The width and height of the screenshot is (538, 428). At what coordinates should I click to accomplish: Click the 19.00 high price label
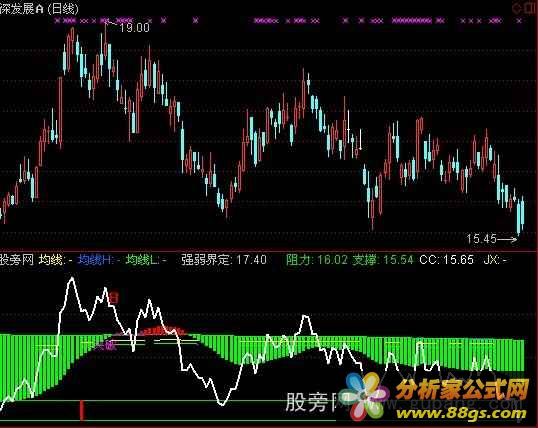pyautogui.click(x=134, y=27)
